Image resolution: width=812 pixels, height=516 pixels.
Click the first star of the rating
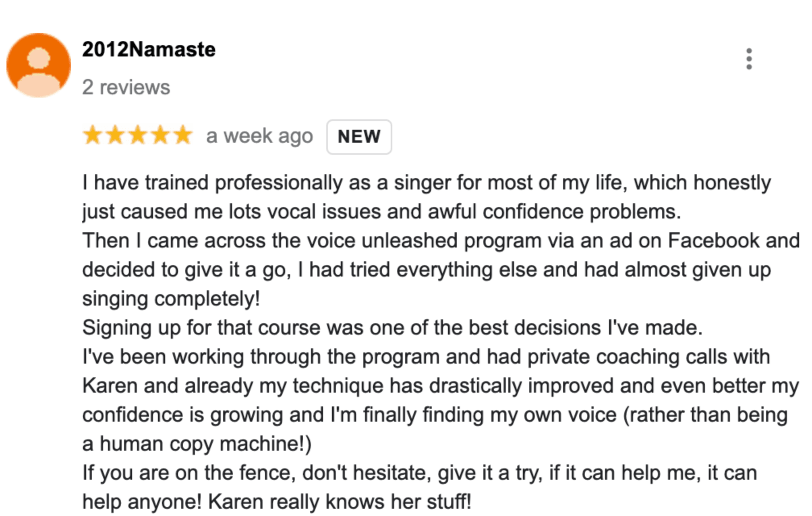(93, 135)
